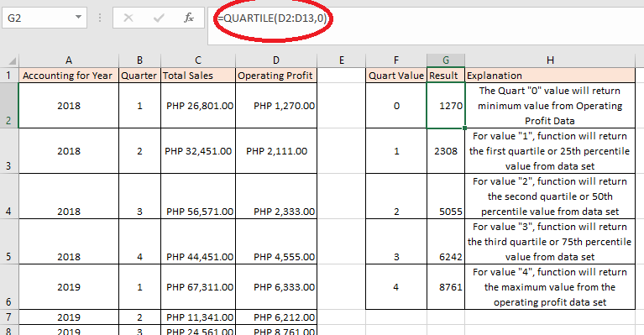Click Quart Value cell containing 0
Viewport: 644px width, 335px height.
(396, 106)
